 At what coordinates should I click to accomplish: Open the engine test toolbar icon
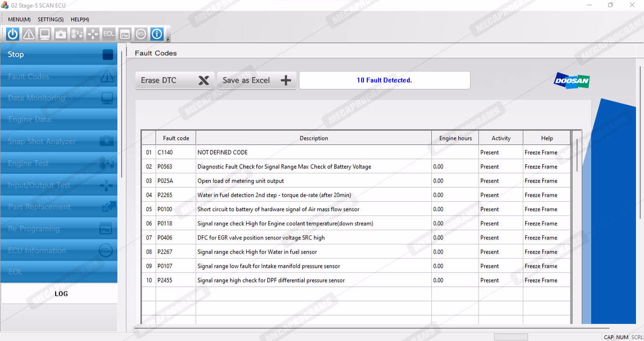click(77, 34)
